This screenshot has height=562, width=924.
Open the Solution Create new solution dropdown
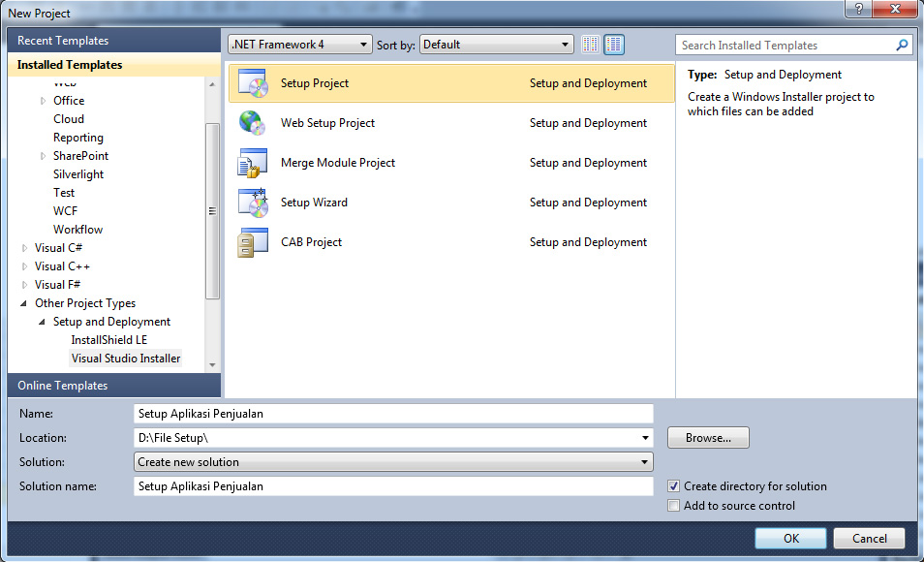click(x=393, y=462)
